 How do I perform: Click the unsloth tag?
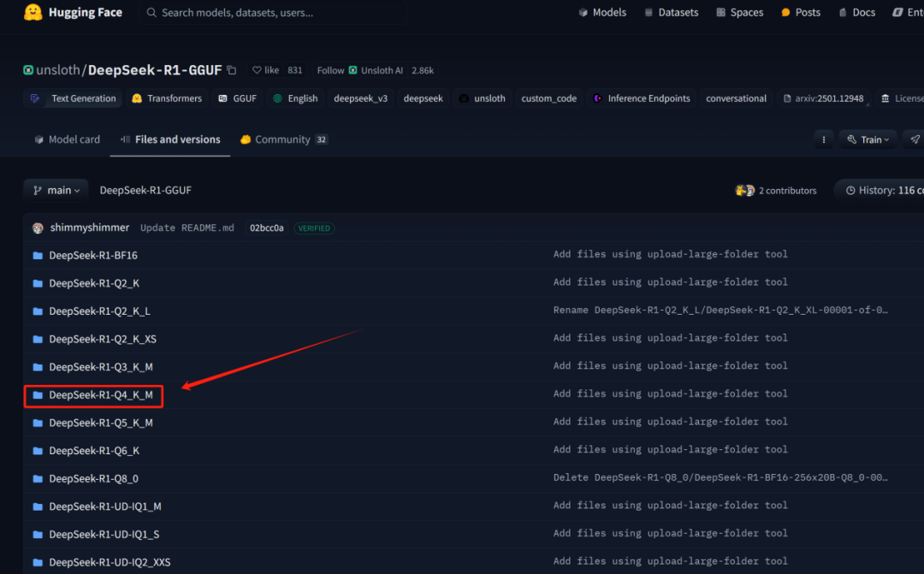click(483, 98)
